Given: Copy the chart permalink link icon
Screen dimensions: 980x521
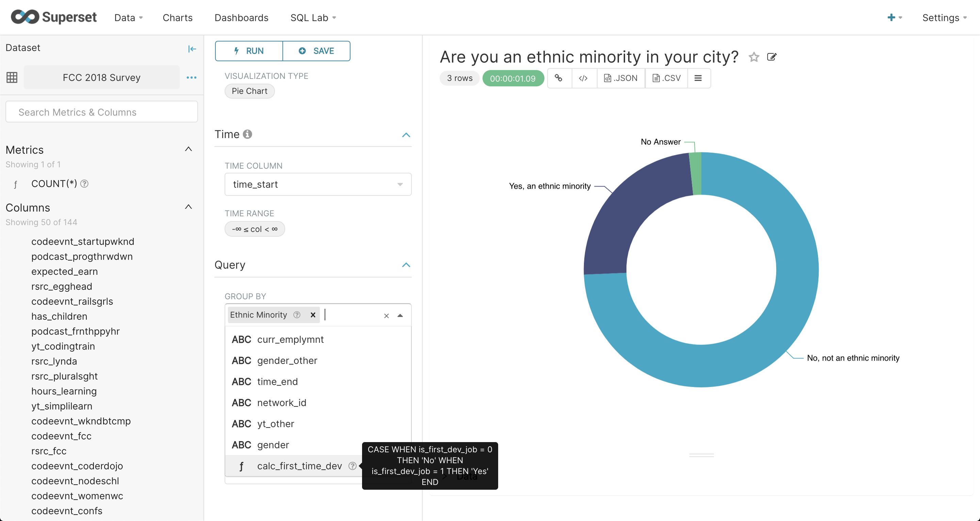Looking at the screenshot, I should tap(558, 78).
